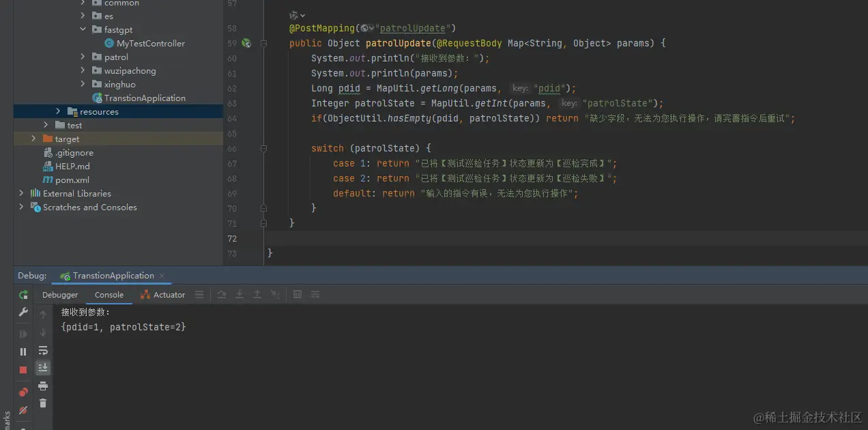
Task: Clear the console with trash icon
Action: click(x=43, y=403)
